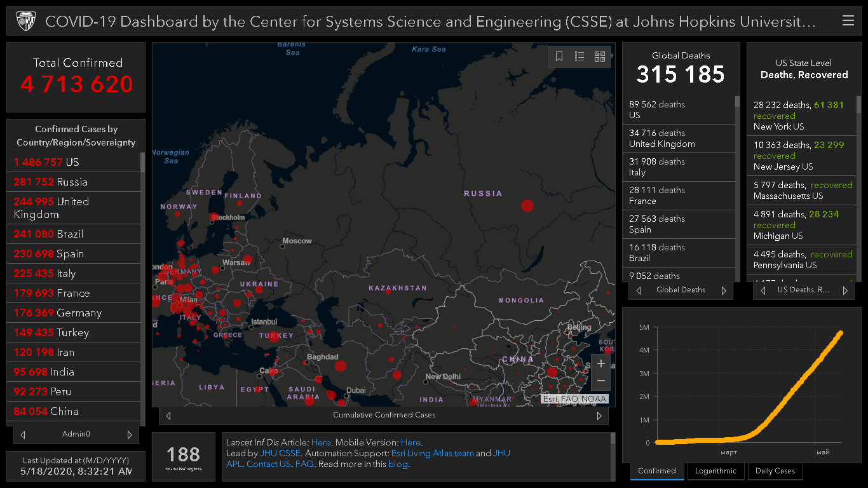The image size is (868, 488).
Task: Show next map after Cumulative Confirmed Cases
Action: 599,416
